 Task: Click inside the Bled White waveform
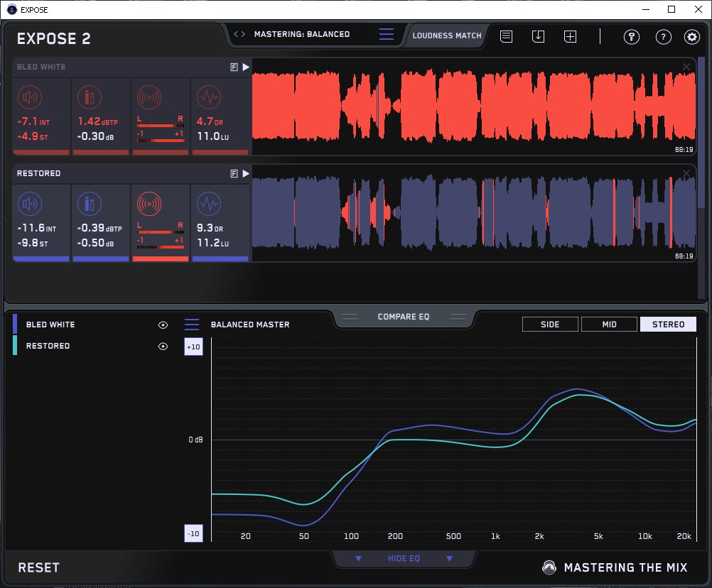pos(474,107)
